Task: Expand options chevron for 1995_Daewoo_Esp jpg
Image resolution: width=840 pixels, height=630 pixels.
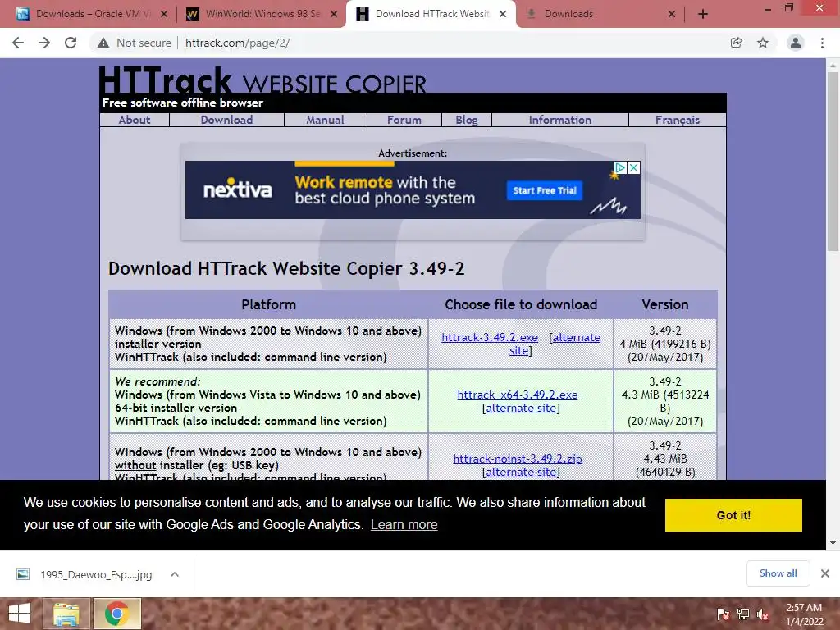Action: point(175,575)
